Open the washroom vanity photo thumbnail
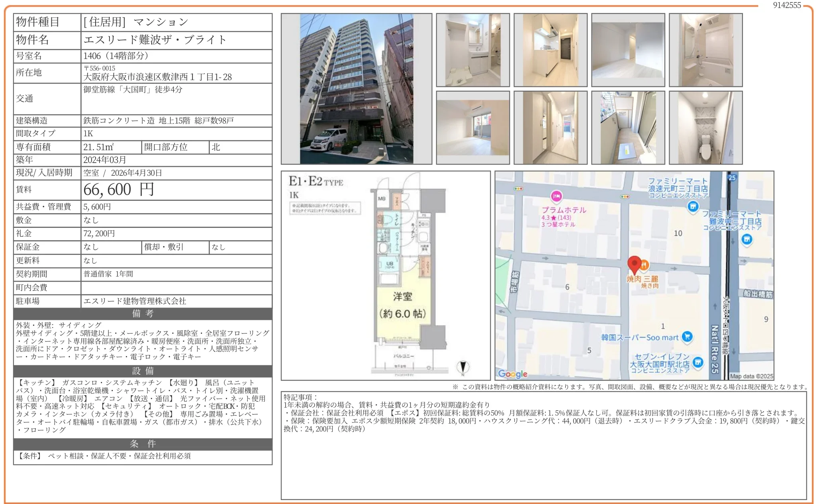819x504 pixels. [473, 50]
